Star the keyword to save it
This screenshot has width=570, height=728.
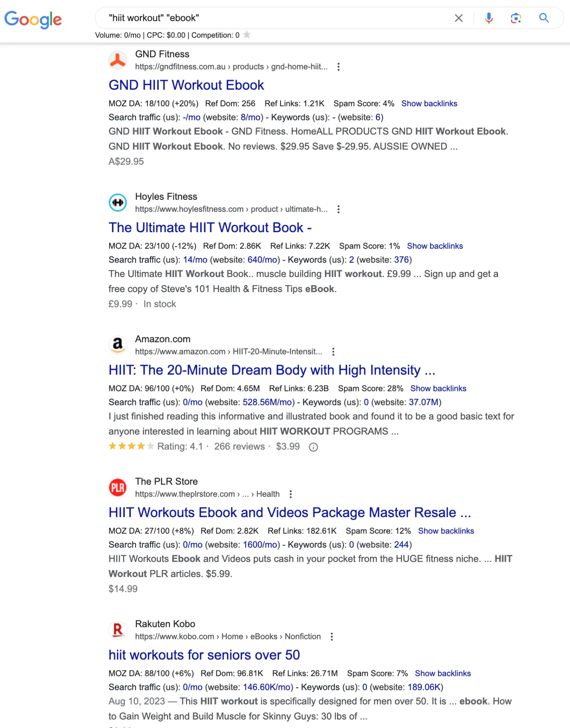247,35
